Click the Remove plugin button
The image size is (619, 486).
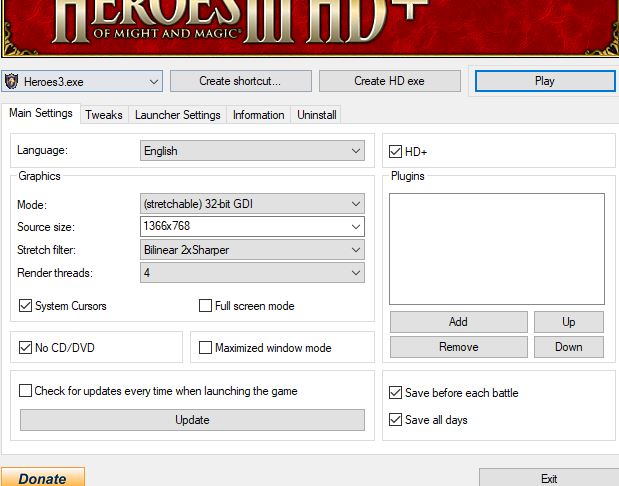[x=459, y=347]
